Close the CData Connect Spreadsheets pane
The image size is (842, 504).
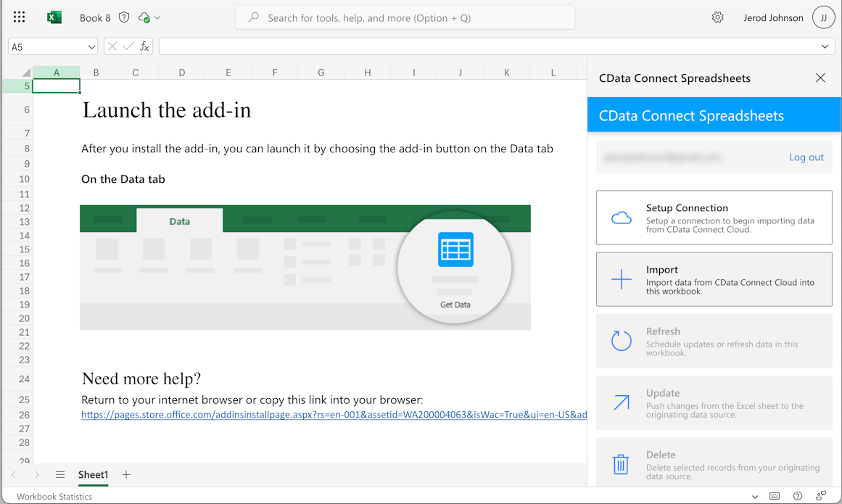[x=820, y=78]
